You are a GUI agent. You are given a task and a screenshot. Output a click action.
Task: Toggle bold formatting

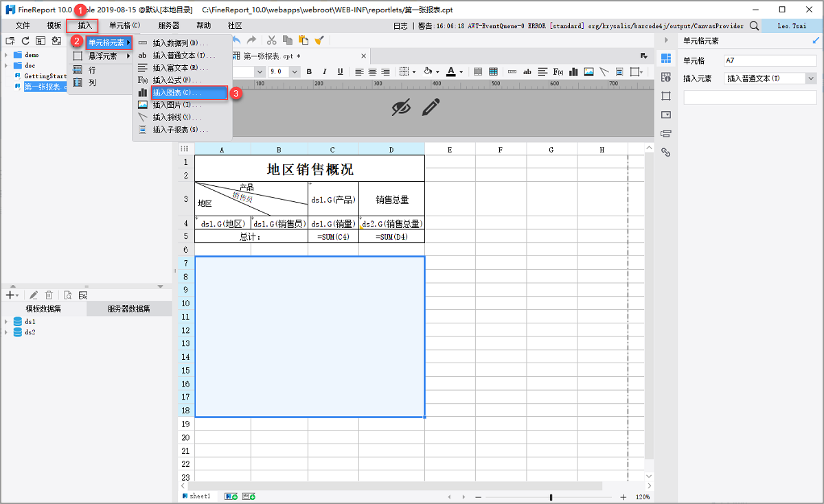309,71
